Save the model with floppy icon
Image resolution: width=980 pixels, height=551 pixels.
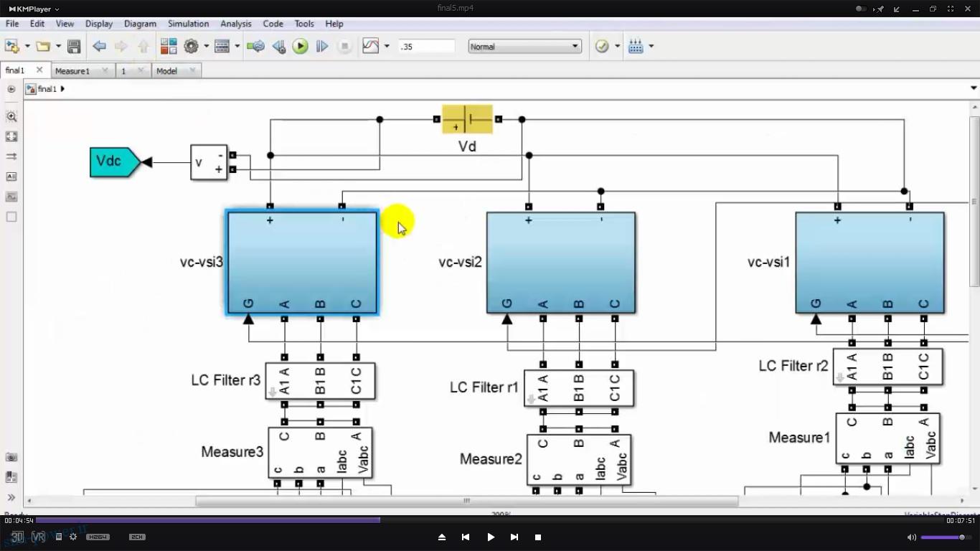(x=74, y=46)
